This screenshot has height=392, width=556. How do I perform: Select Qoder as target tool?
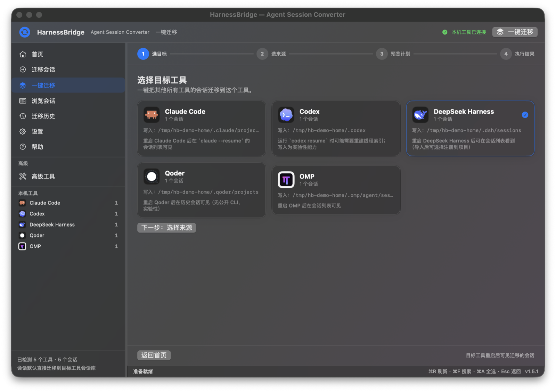click(x=202, y=190)
